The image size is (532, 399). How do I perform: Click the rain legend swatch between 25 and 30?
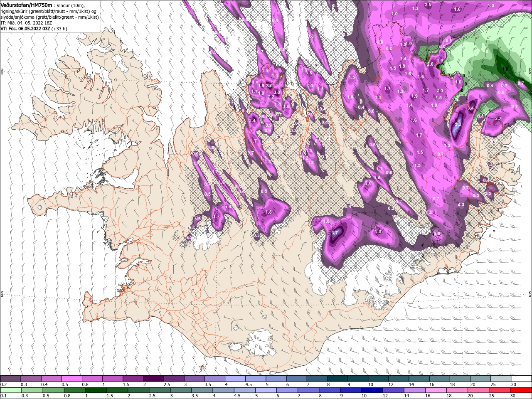click(500, 390)
